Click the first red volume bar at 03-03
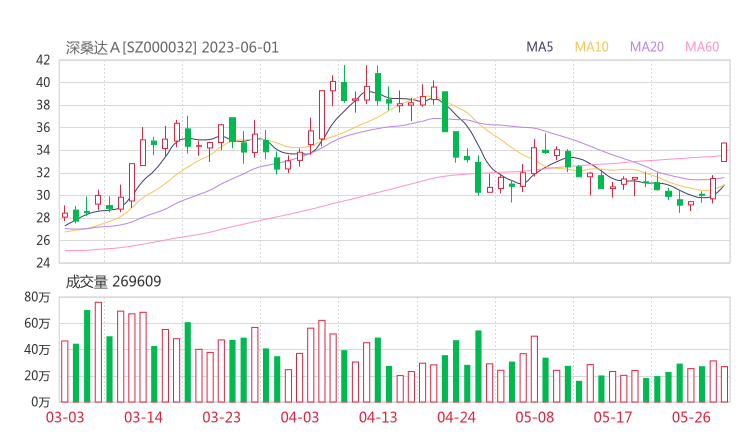Screen dimensions: 740x440 pyautogui.click(x=65, y=372)
